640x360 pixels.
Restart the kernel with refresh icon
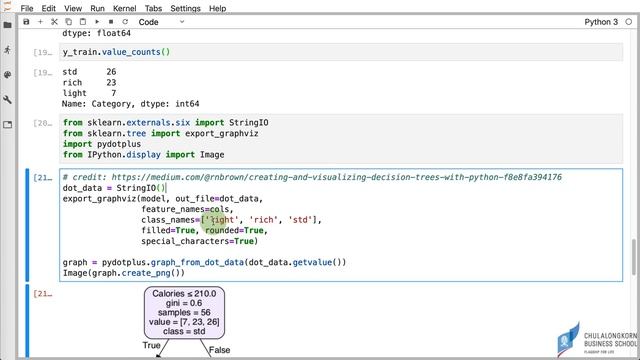coord(125,22)
